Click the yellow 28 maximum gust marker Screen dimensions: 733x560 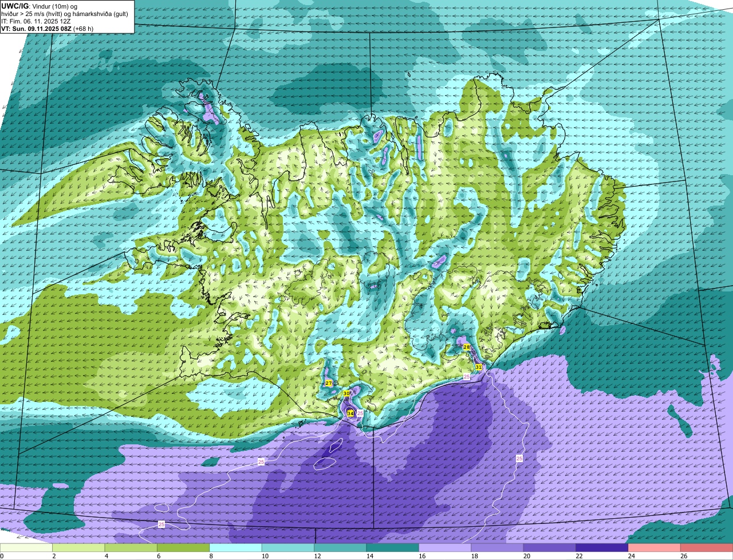(467, 347)
